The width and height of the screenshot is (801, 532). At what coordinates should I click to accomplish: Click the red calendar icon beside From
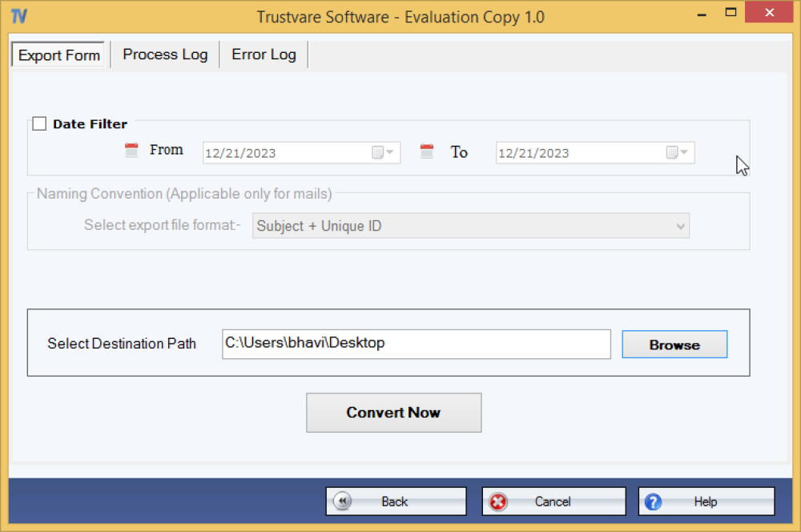pyautogui.click(x=131, y=150)
